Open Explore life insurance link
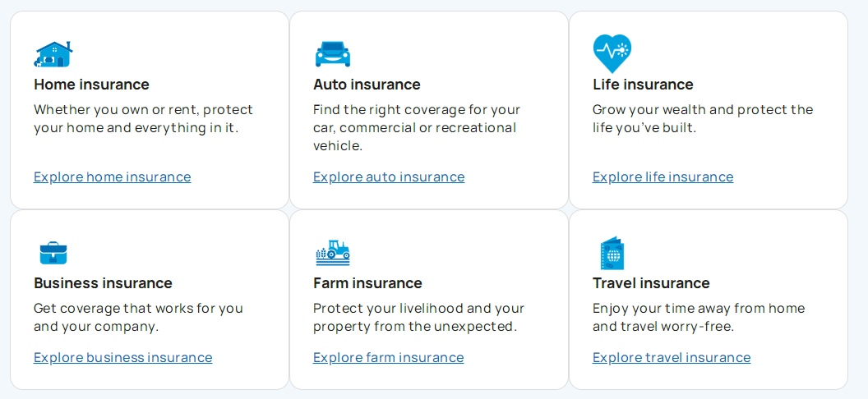Screen dimensions: 868x399 [x=663, y=177]
